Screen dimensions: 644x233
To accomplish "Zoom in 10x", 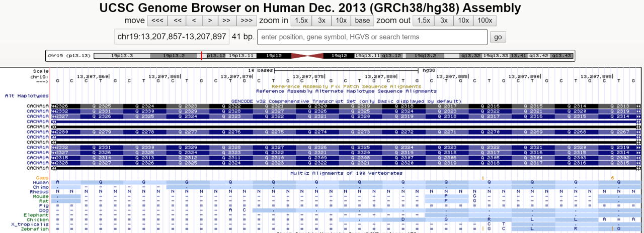I will click(x=341, y=21).
